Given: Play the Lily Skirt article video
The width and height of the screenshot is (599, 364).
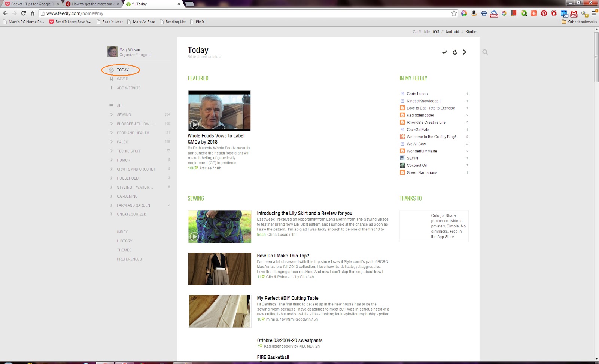Looking at the screenshot, I should tap(194, 236).
